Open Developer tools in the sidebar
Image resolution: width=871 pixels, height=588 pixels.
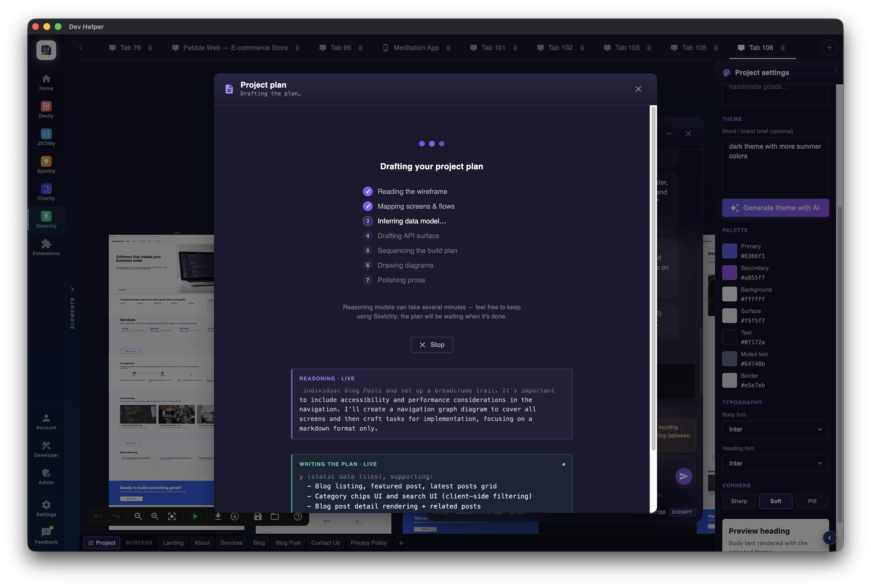point(46,449)
